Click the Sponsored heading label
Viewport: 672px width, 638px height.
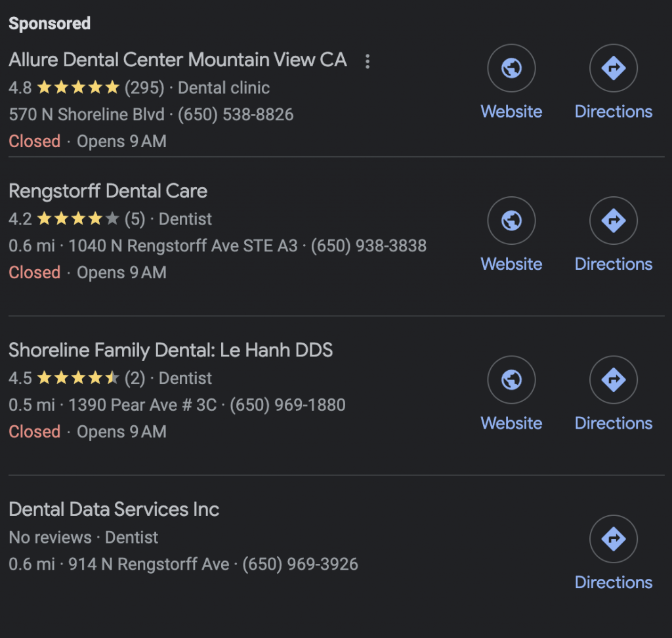(x=49, y=23)
